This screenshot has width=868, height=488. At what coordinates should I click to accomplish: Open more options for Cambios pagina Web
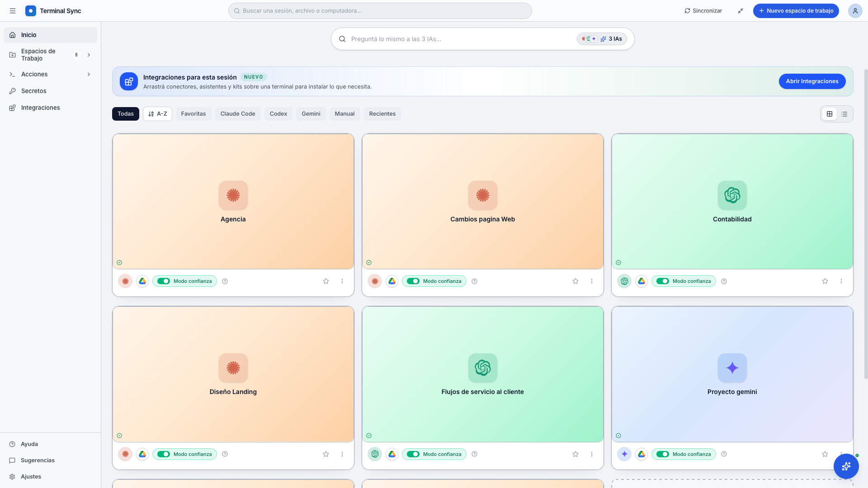[x=592, y=281]
